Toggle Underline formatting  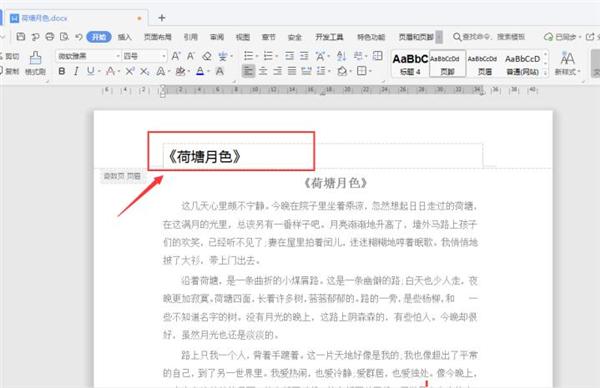(x=90, y=71)
